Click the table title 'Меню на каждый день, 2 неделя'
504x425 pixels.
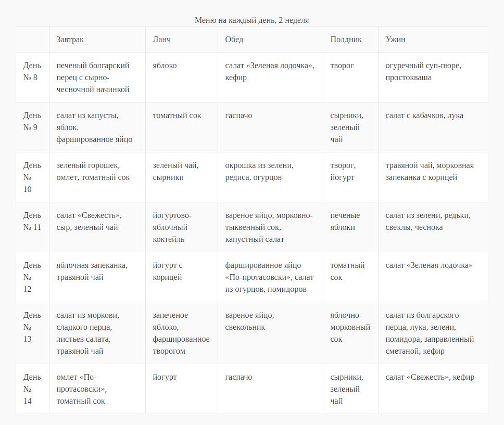tap(251, 20)
